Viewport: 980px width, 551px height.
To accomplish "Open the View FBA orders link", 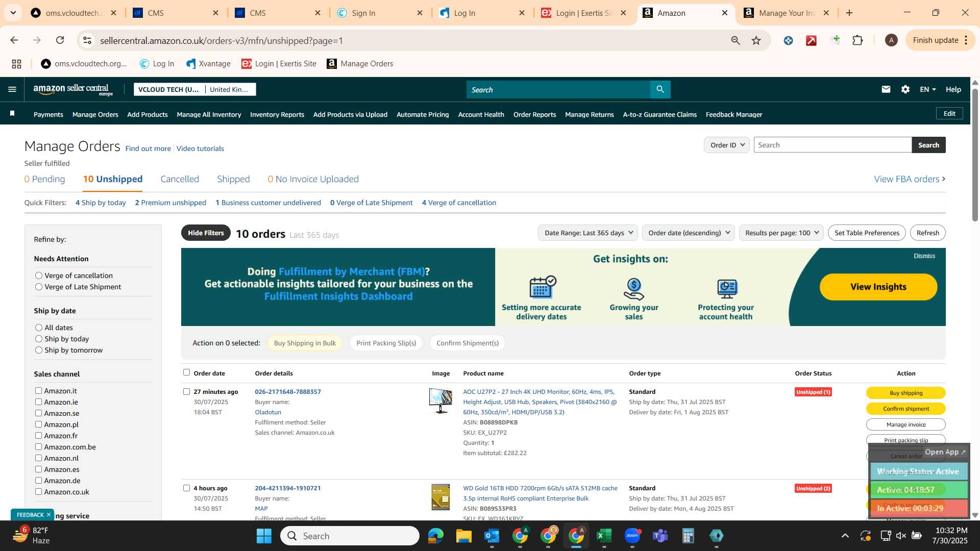I will 910,179.
